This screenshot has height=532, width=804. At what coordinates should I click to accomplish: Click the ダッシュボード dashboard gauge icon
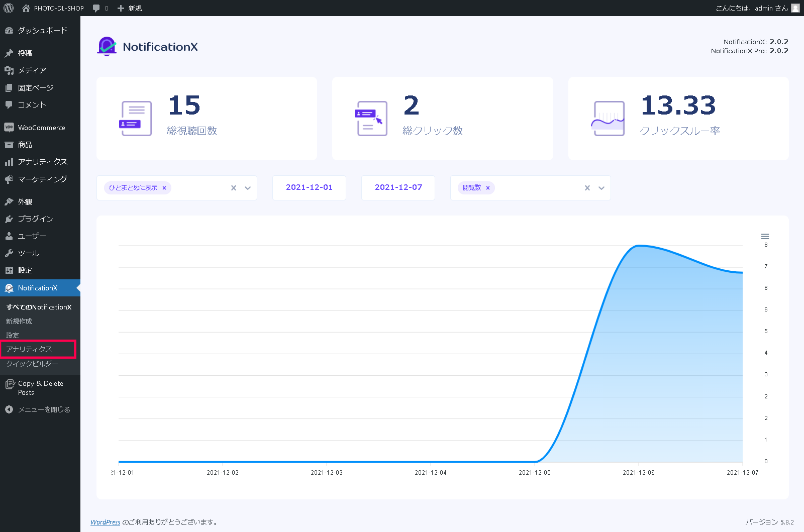coord(9,30)
